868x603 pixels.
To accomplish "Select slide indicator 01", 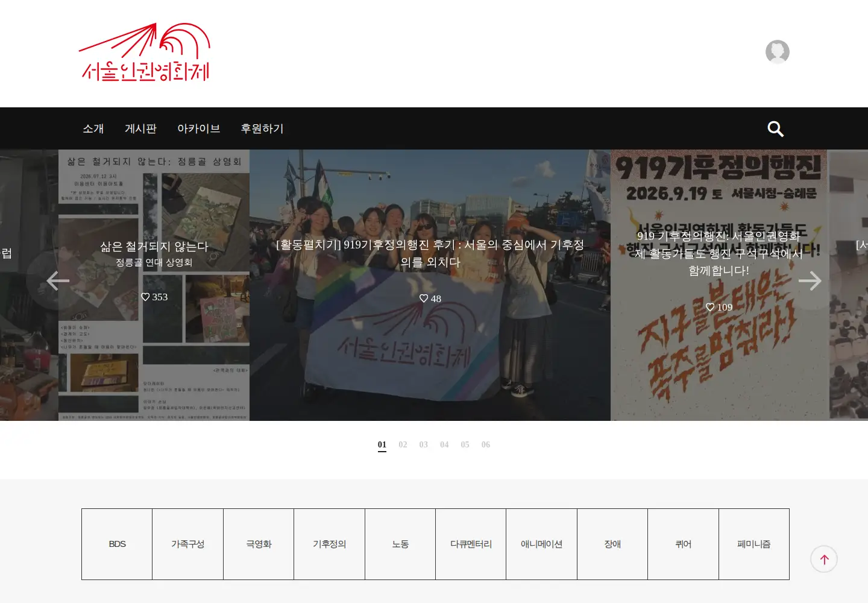I will [x=382, y=445].
